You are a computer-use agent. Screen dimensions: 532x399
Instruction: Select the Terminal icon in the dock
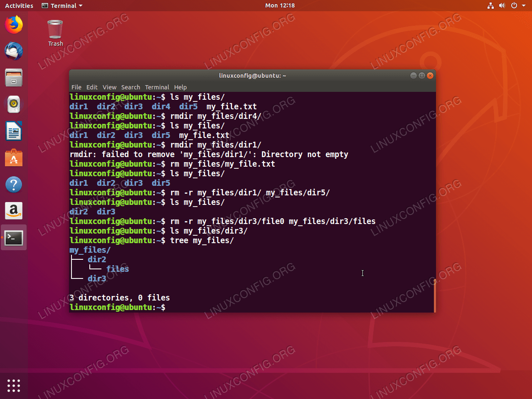click(14, 237)
